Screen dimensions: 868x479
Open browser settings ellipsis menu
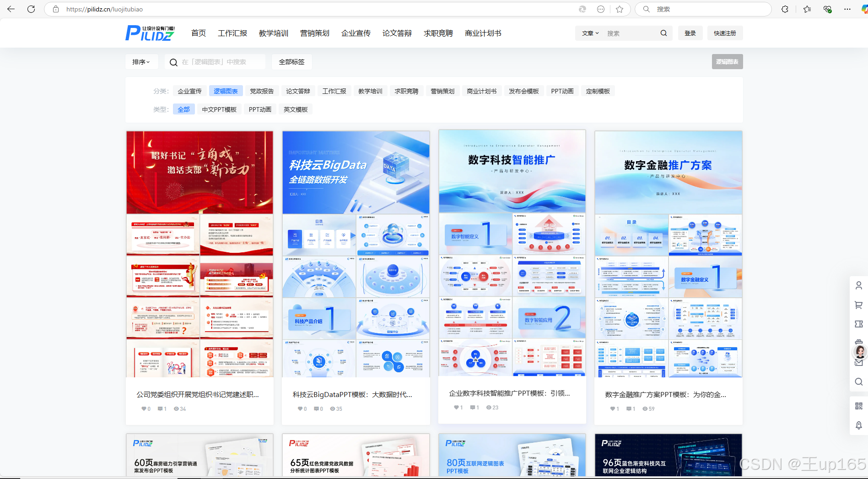pos(847,9)
